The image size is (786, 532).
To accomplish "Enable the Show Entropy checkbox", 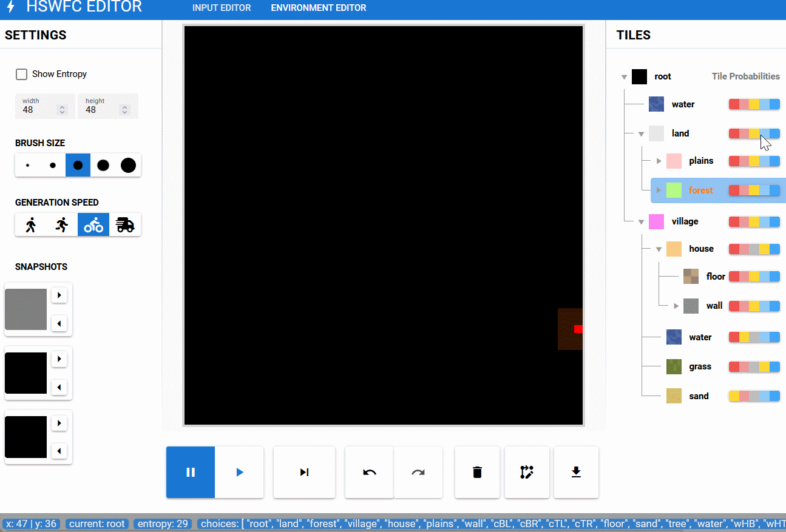I will pos(22,74).
